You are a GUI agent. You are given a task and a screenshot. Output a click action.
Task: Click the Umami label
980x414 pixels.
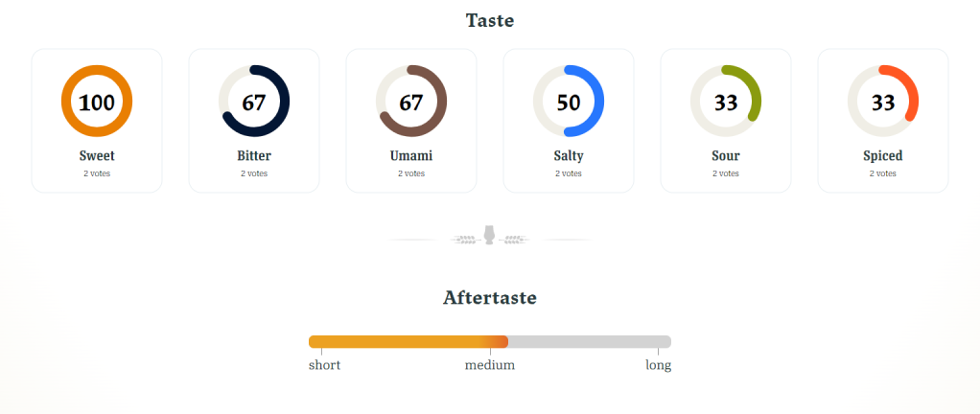pyautogui.click(x=411, y=155)
